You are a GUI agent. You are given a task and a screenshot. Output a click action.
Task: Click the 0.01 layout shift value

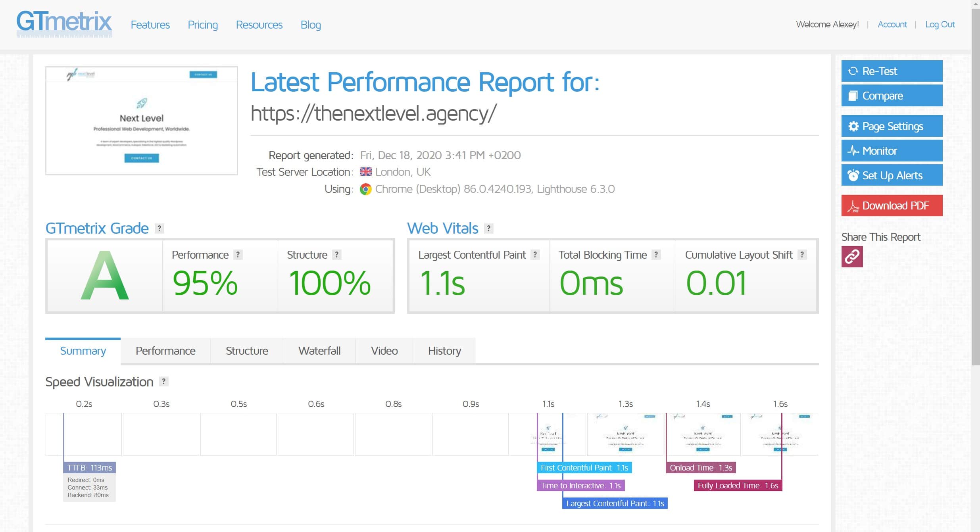716,283
